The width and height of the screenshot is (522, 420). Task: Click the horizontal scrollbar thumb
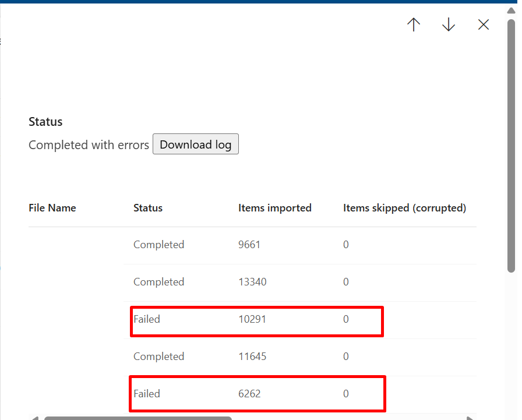pos(138,418)
